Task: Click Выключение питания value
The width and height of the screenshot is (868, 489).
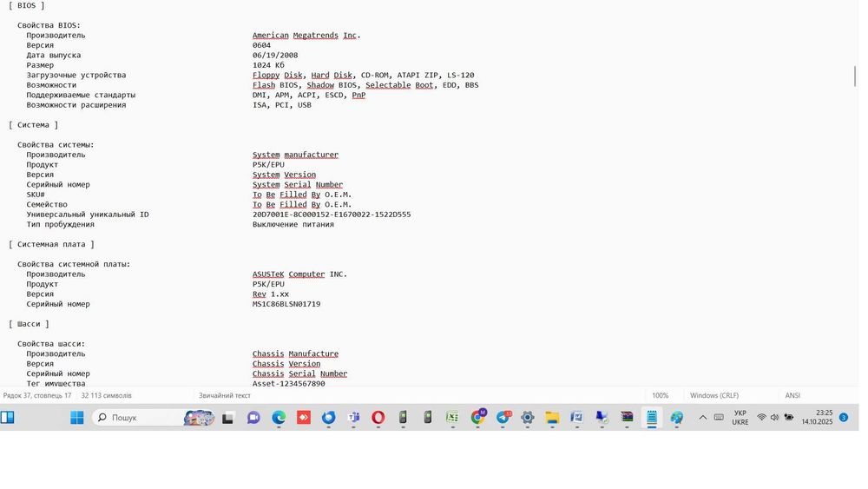Action: [293, 225]
